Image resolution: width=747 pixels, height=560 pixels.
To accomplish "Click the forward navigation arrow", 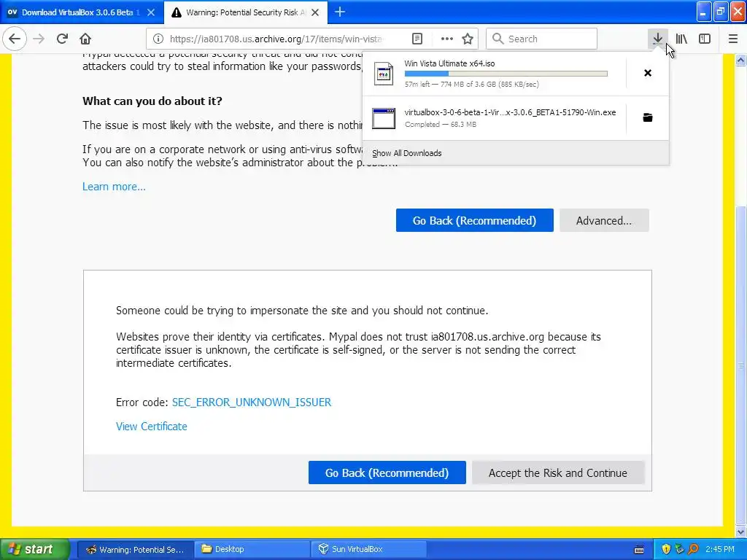I will click(39, 39).
